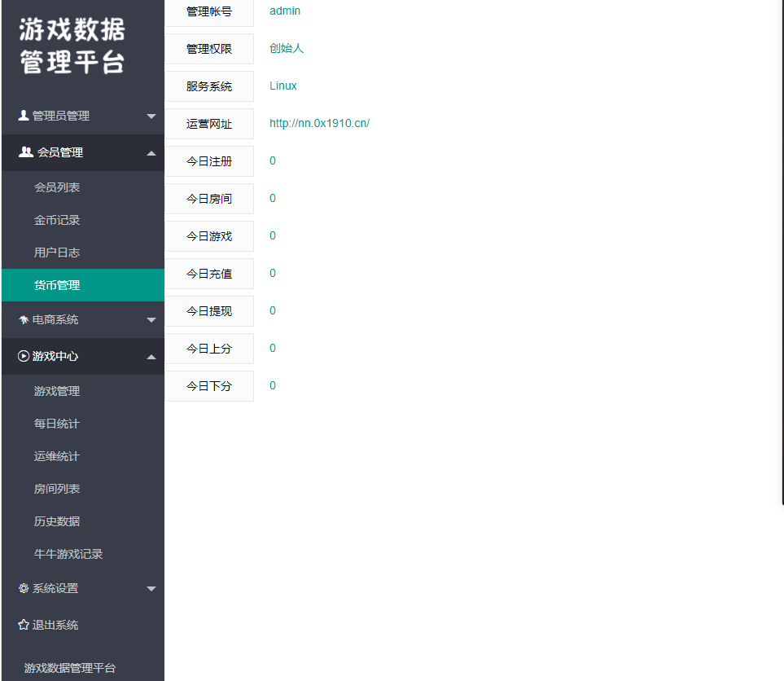Select 游戏管理 under 游戏中心

pos(57,390)
